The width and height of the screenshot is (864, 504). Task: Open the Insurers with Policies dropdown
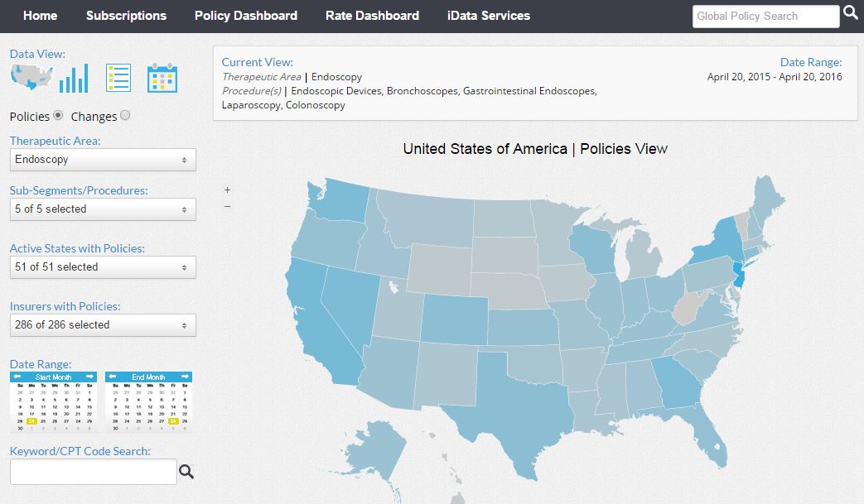tap(103, 325)
